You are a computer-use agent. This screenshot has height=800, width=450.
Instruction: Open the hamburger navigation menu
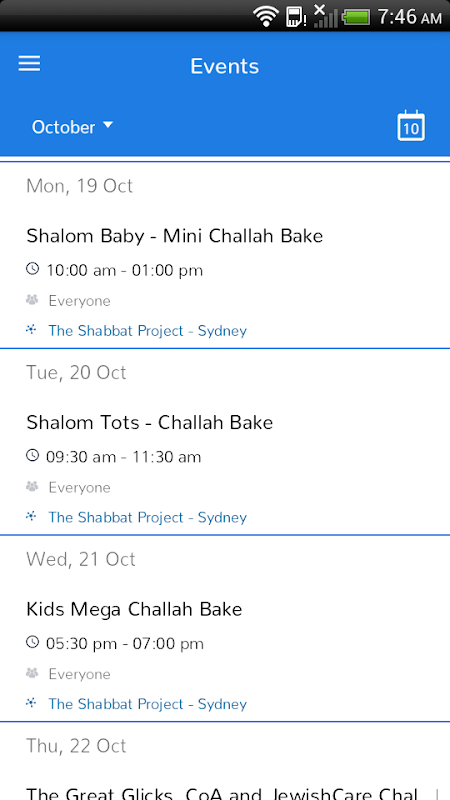tap(30, 64)
